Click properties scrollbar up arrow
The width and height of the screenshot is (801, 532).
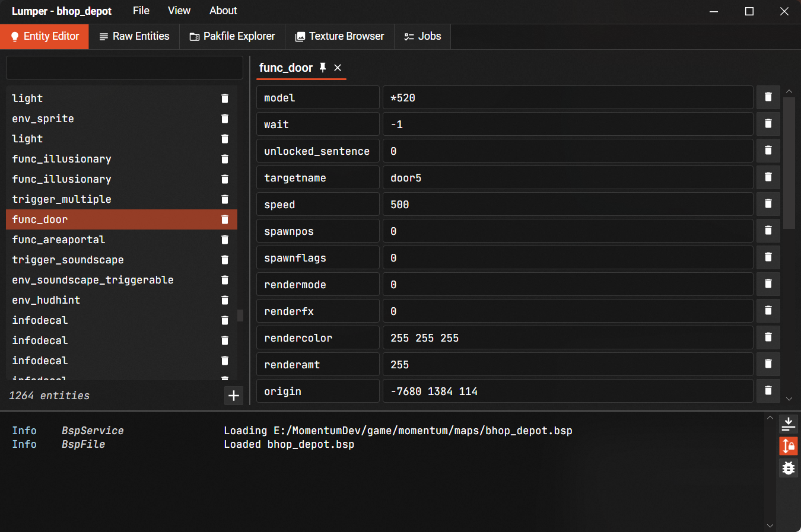[789, 91]
